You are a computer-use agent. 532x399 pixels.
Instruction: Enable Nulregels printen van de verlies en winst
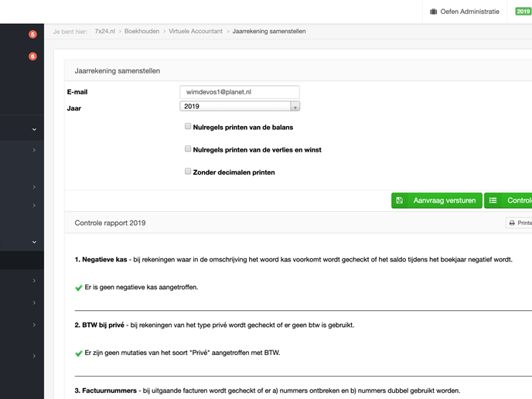pyautogui.click(x=188, y=148)
